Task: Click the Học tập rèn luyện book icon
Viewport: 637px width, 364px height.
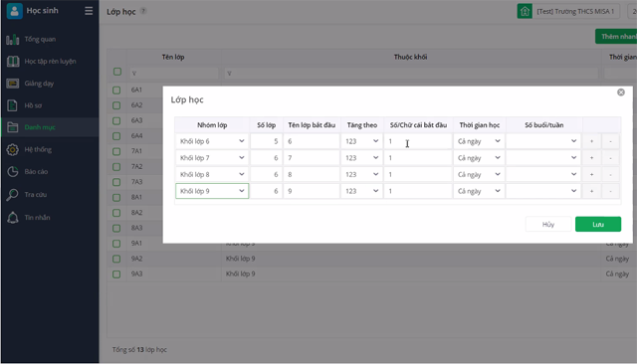Action: click(x=13, y=62)
